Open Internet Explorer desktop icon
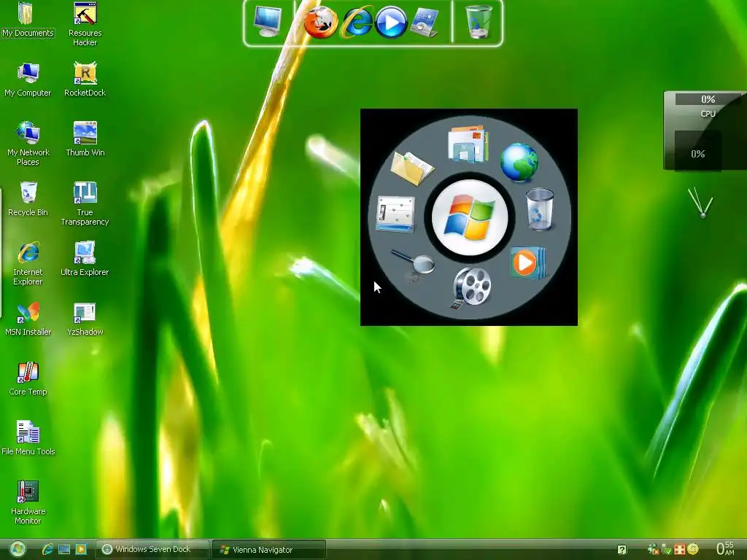747x560 pixels. (x=28, y=263)
